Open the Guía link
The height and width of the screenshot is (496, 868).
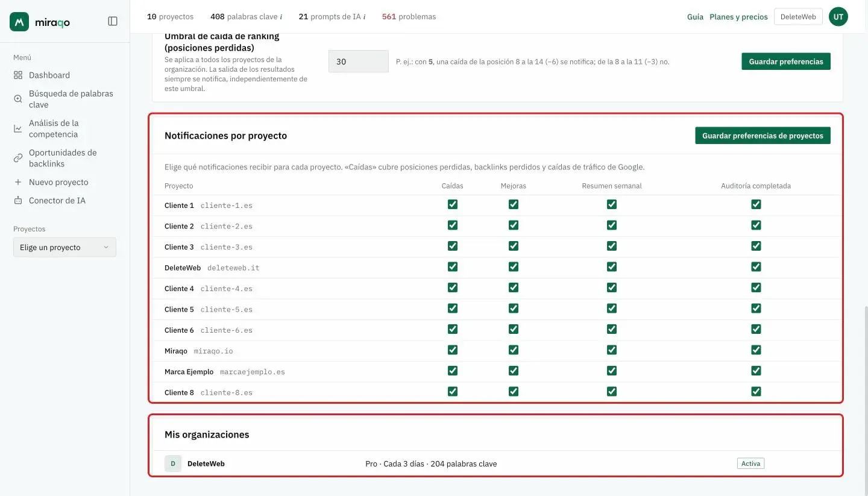click(695, 17)
